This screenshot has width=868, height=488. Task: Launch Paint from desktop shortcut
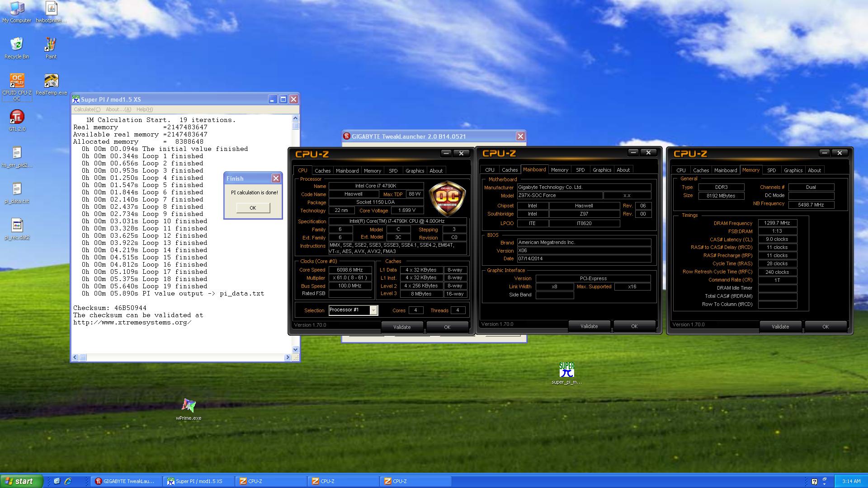51,48
